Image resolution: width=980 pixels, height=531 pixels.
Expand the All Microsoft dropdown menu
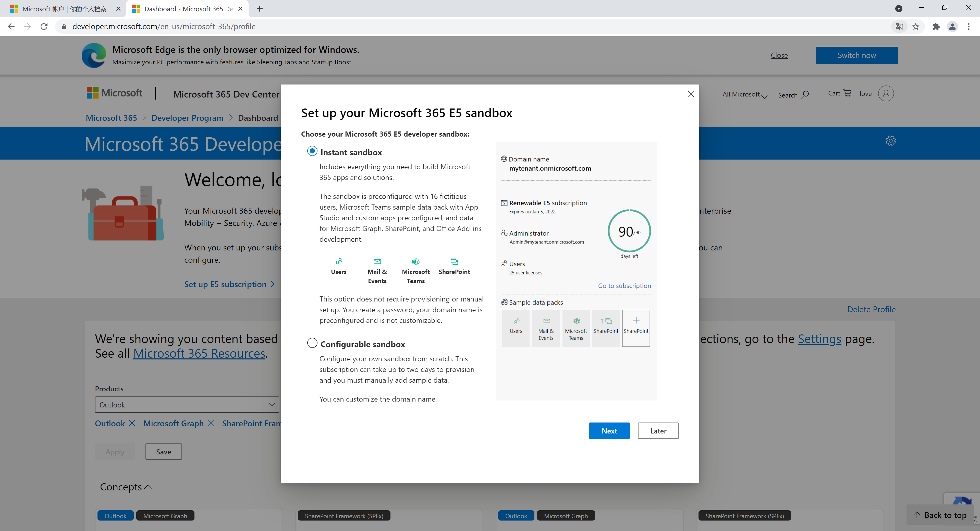(744, 94)
